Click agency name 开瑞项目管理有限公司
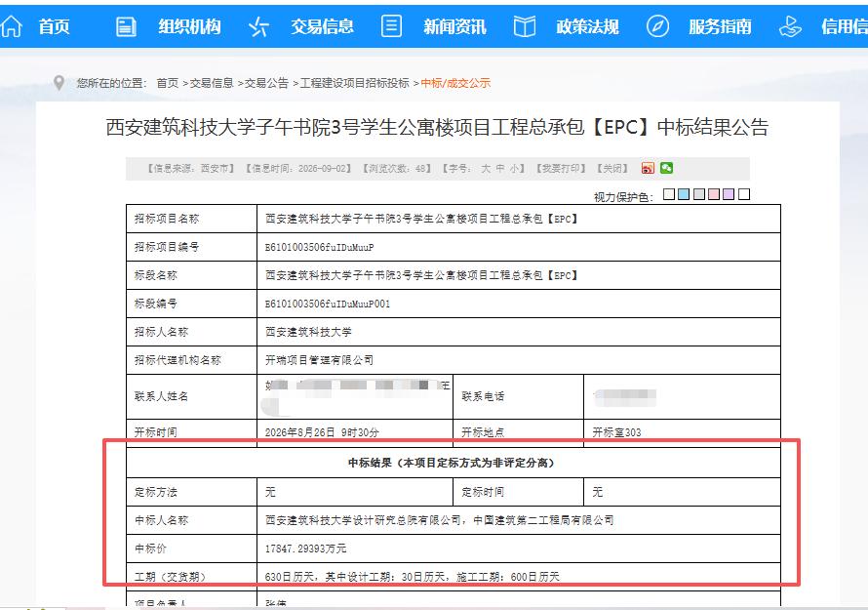Image resolution: width=868 pixels, height=610 pixels. [320, 360]
